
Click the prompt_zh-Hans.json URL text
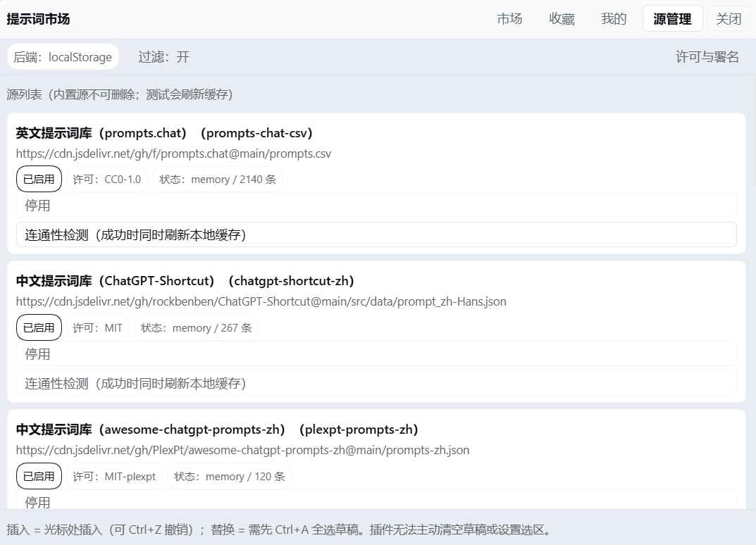[x=261, y=301]
